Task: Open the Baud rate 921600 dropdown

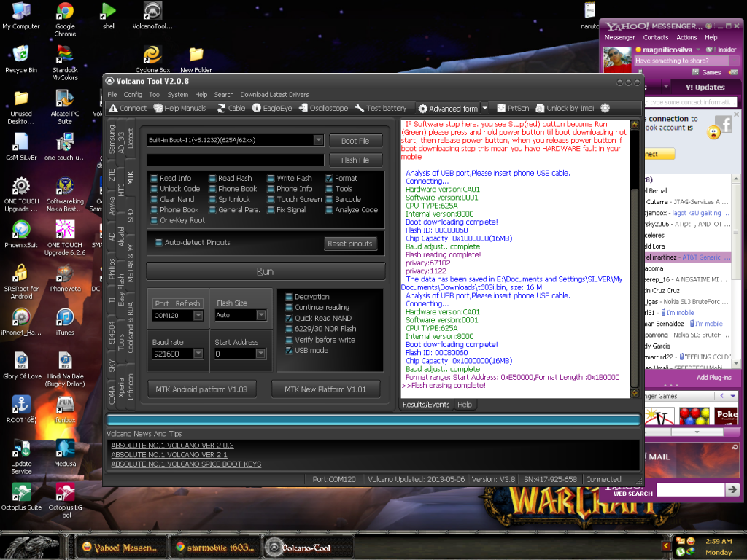Action: coord(198,354)
